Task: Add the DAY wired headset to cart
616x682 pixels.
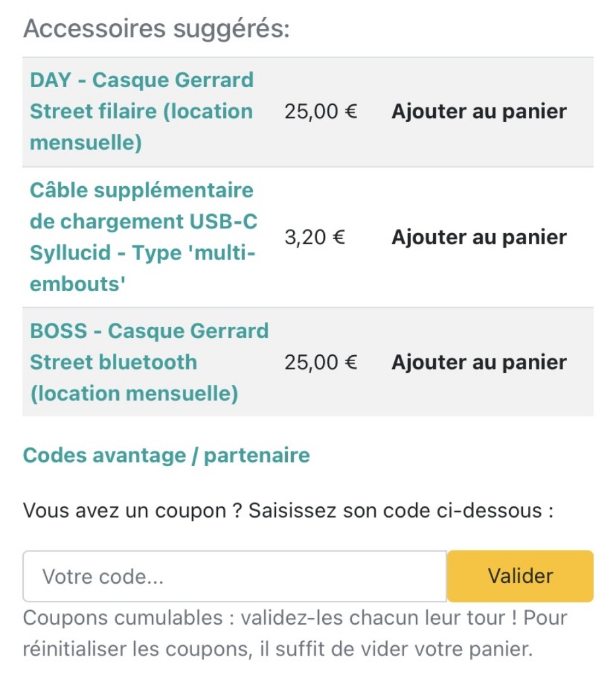Action: click(x=479, y=112)
